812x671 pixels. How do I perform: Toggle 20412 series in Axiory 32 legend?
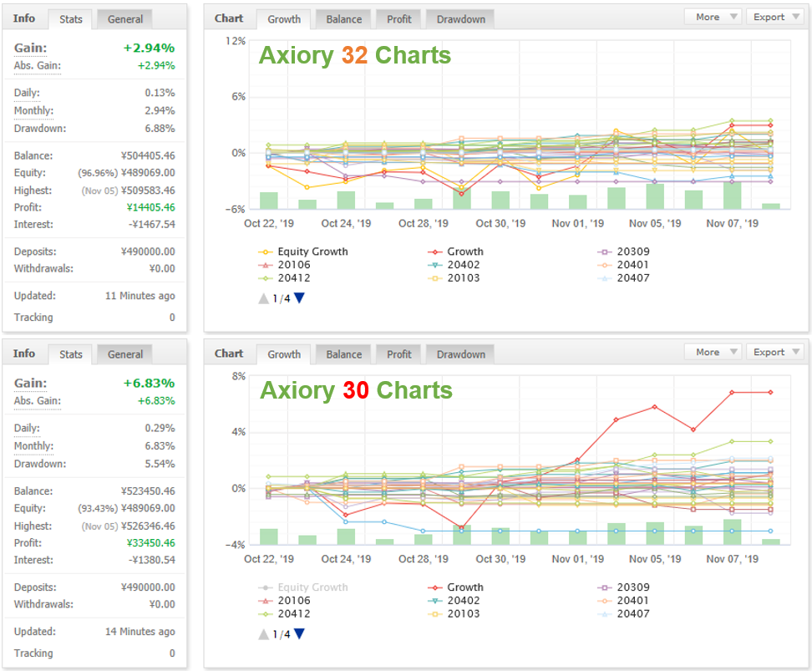[x=284, y=278]
